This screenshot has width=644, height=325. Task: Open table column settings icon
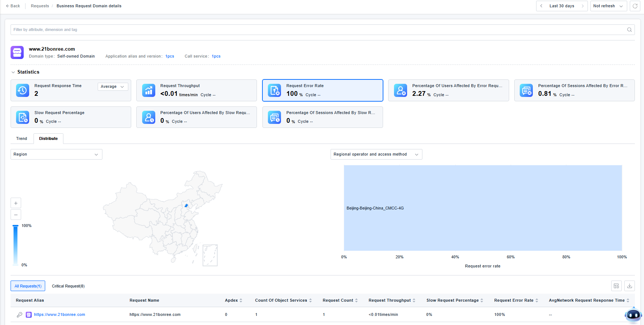616,286
